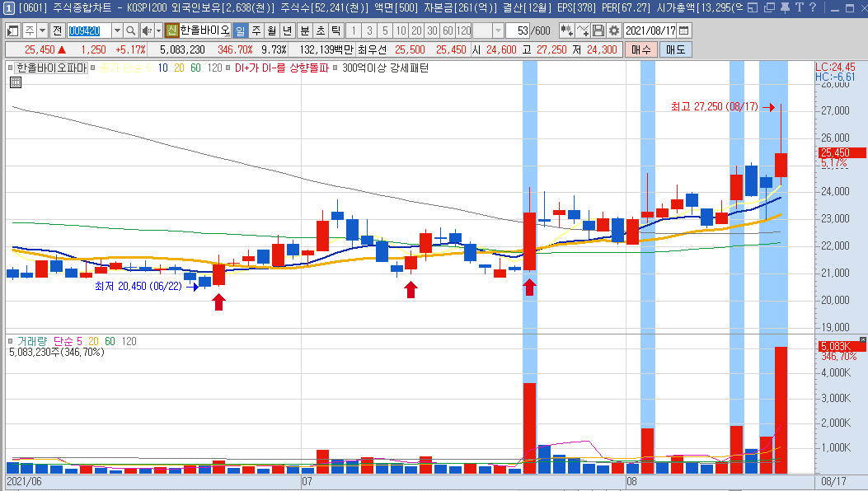Click the LC:24.45 label
Image resolution: width=868 pixels, height=491 pixels.
(x=835, y=68)
